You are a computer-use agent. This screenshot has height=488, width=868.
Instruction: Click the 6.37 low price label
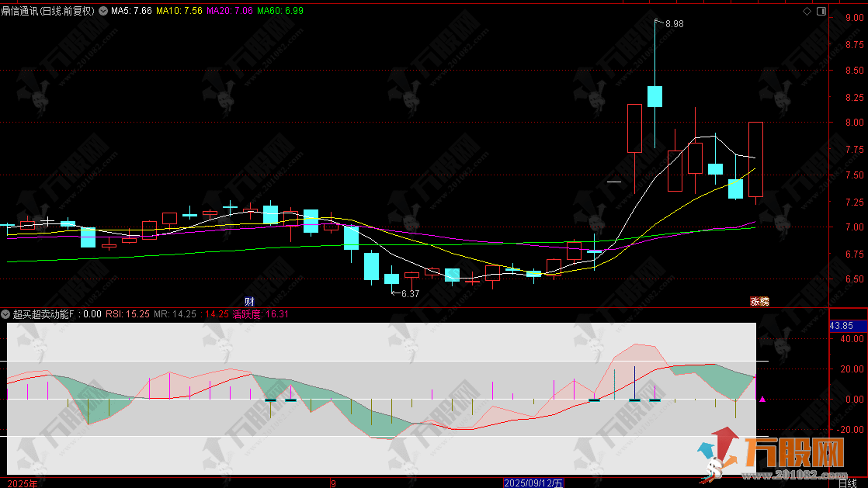click(409, 294)
